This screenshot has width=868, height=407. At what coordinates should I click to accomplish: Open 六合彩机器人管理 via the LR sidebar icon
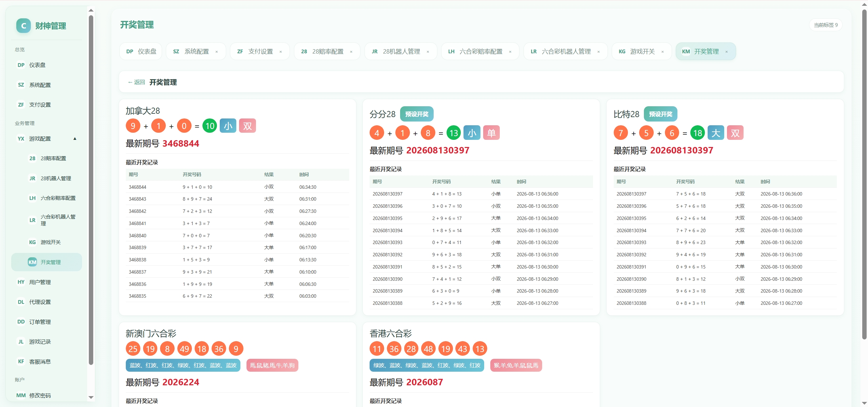coord(32,220)
